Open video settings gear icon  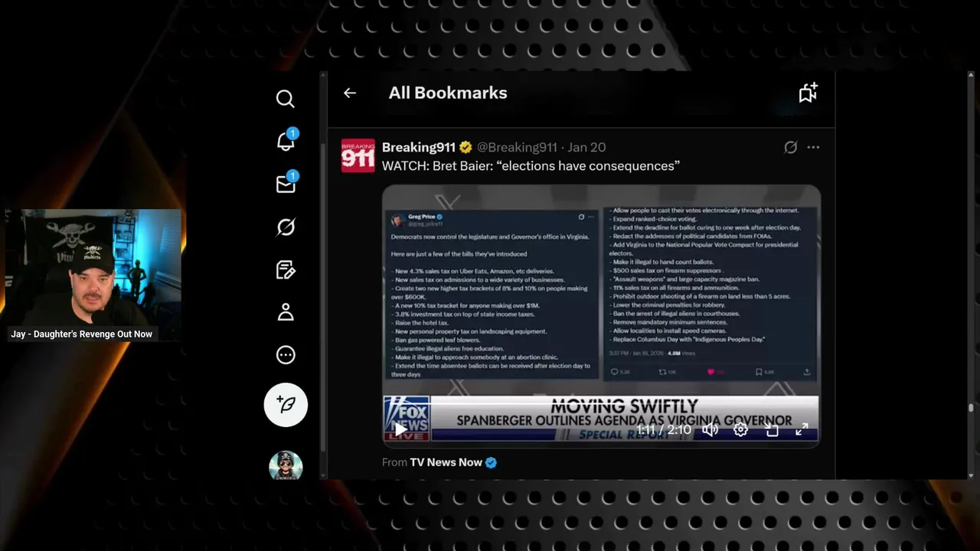(740, 429)
